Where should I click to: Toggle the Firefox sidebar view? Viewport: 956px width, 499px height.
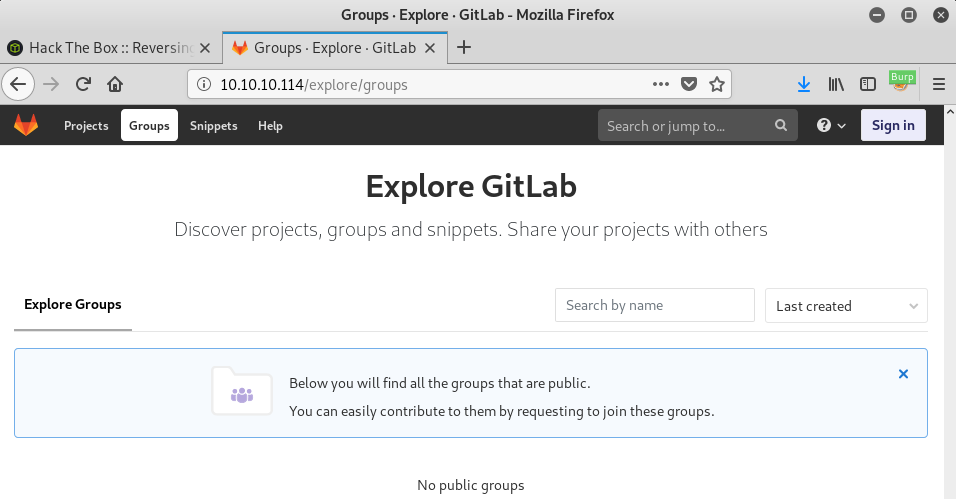click(869, 85)
